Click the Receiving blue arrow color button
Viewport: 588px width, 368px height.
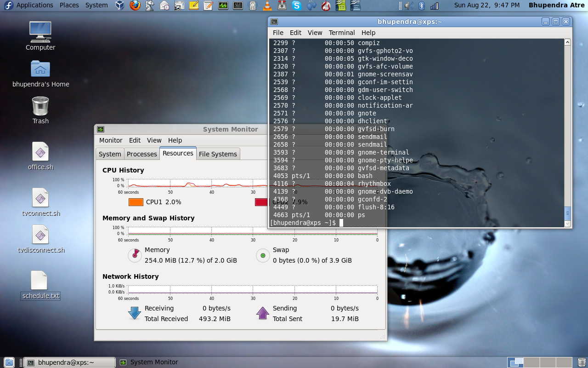click(x=135, y=313)
